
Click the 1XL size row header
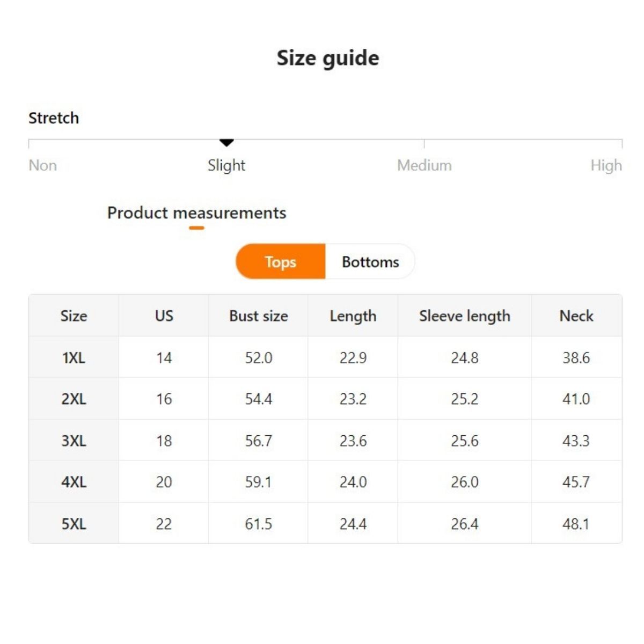(74, 357)
